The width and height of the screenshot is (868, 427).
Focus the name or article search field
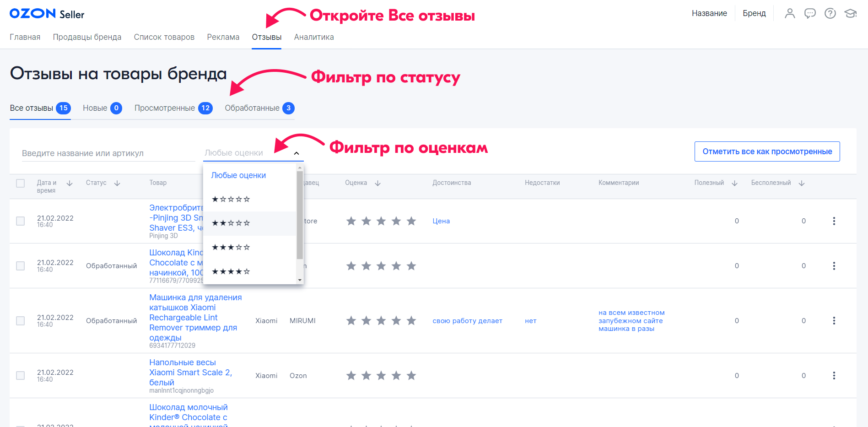[108, 153]
